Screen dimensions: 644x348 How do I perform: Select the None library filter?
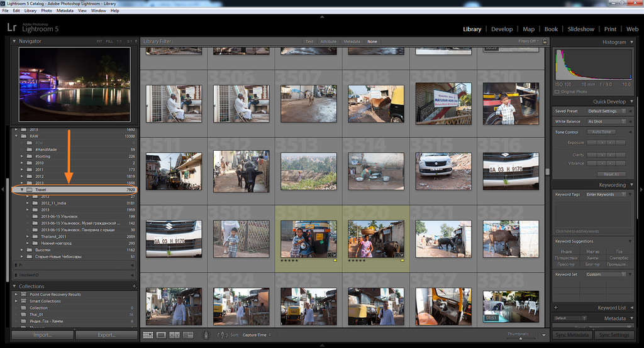pyautogui.click(x=372, y=41)
